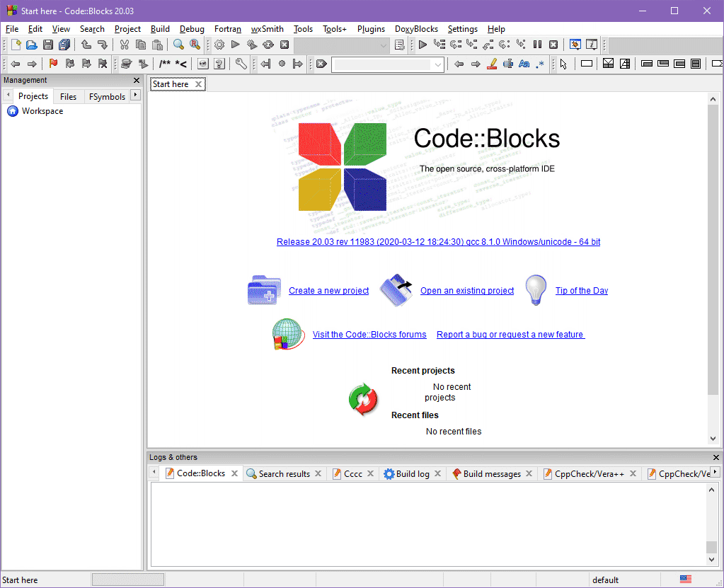Open the wxSmith menu
This screenshot has width=724, height=588.
coord(267,29)
